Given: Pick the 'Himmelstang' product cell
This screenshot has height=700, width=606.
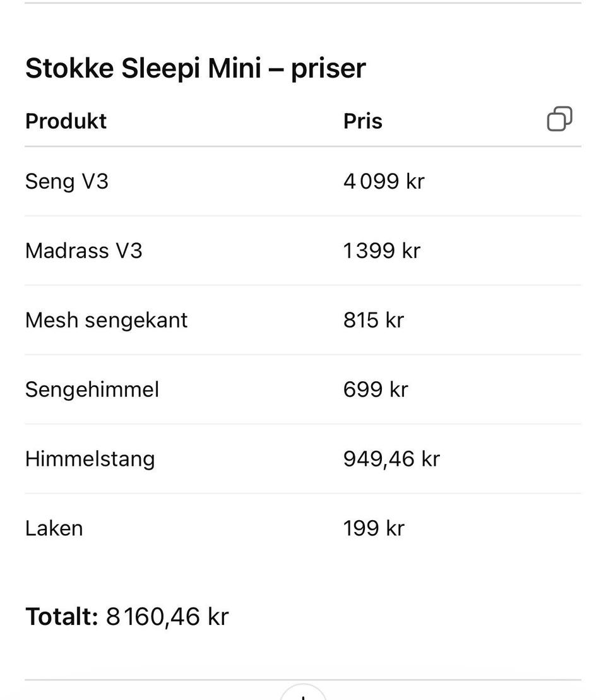Looking at the screenshot, I should click(x=90, y=459).
